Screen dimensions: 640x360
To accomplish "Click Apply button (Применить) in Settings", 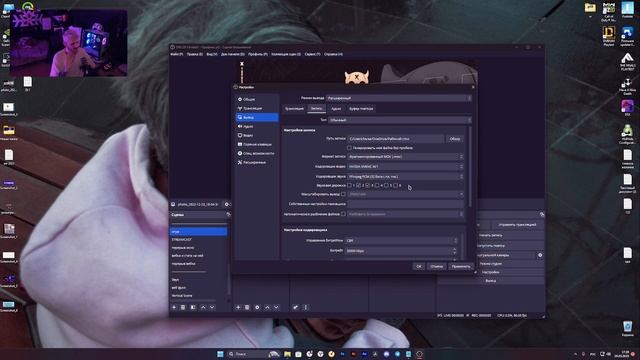I will [x=461, y=266].
